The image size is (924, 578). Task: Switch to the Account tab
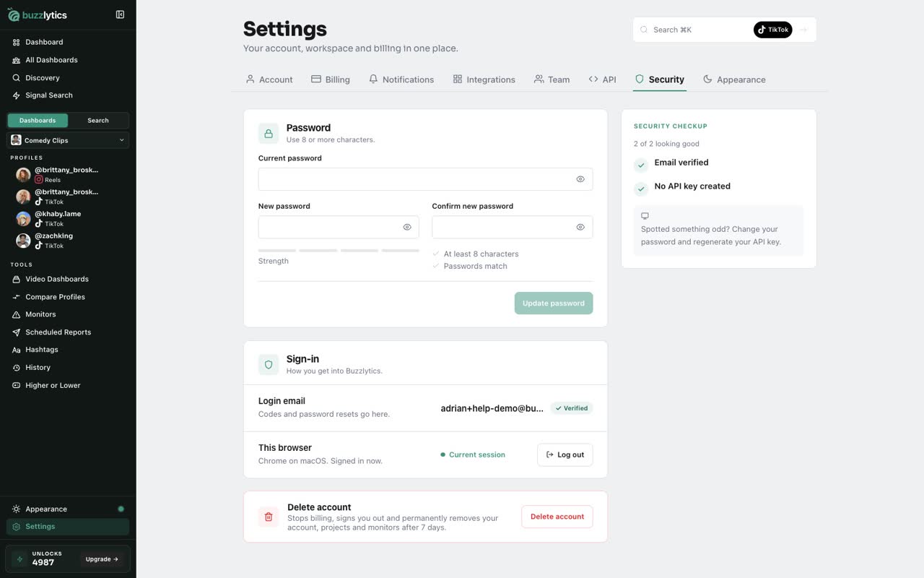[x=269, y=79]
